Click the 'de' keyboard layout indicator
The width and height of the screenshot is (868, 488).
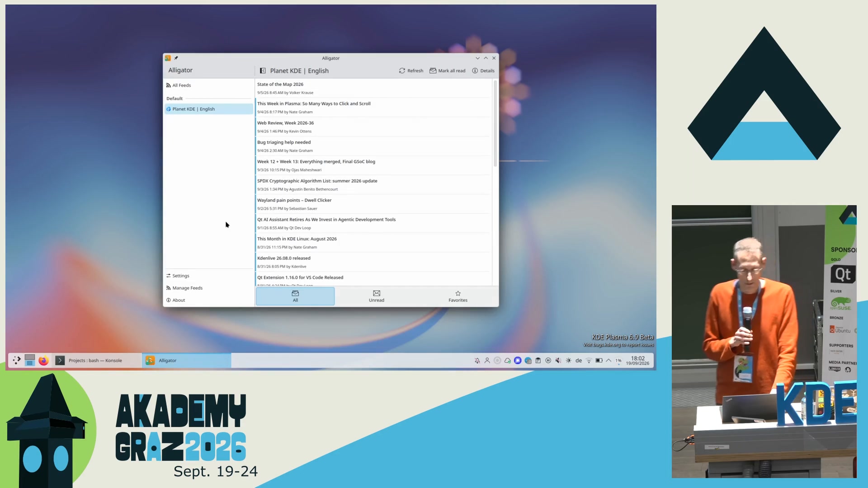click(x=579, y=361)
